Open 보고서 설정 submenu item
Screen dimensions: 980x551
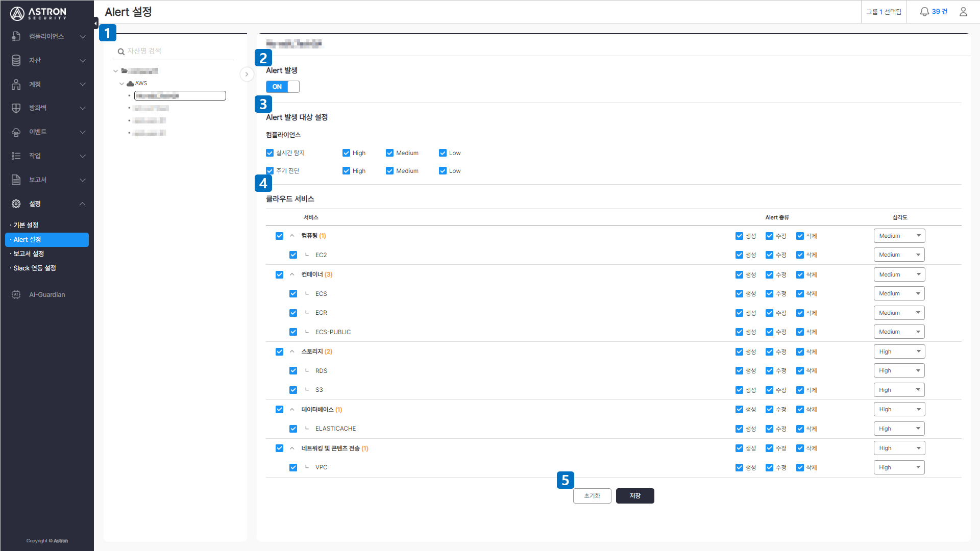[29, 254]
